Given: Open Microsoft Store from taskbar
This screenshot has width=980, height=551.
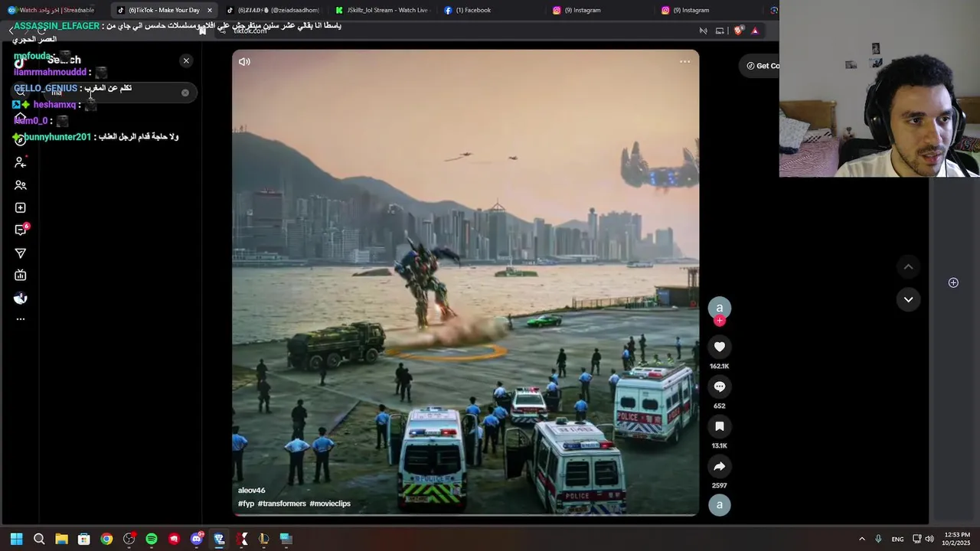Looking at the screenshot, I should [84, 539].
